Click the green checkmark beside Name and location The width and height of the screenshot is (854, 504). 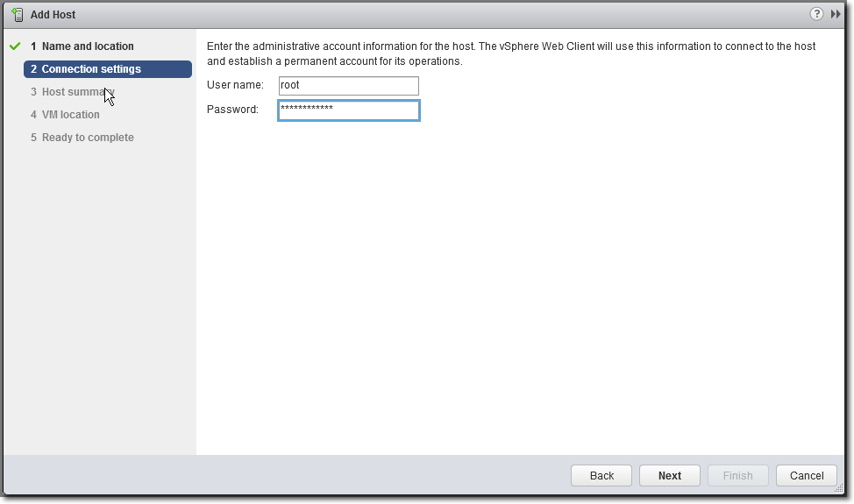[15, 46]
